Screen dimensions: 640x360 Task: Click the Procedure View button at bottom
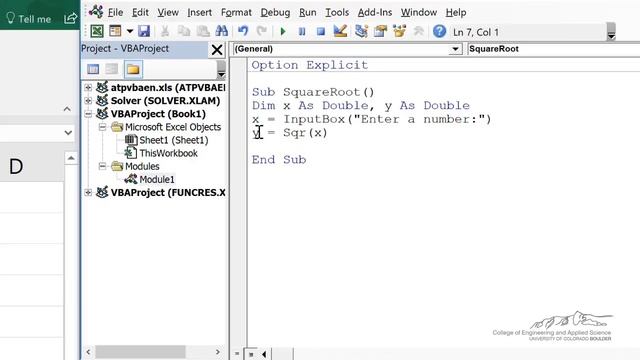(x=238, y=354)
